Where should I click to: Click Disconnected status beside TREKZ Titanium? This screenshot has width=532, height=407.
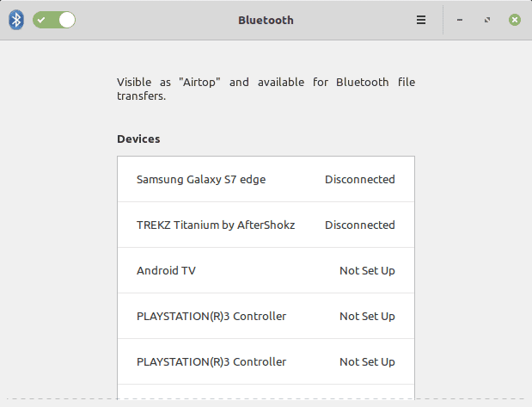(359, 225)
